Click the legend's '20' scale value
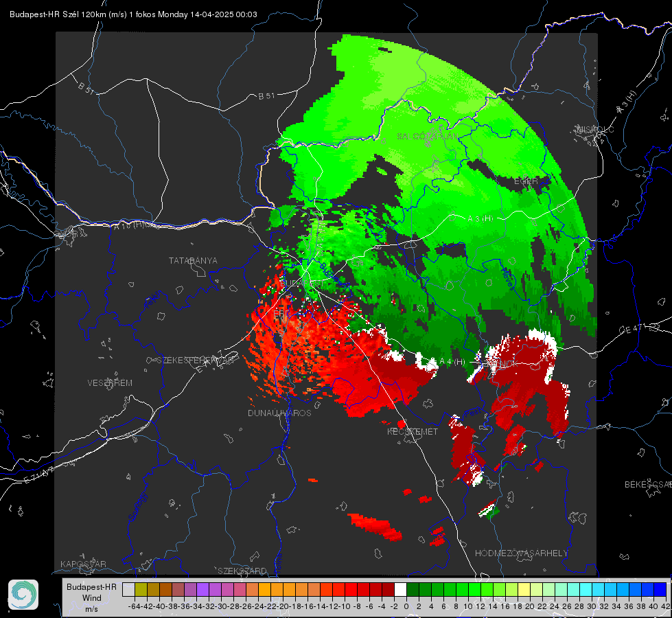 click(530, 606)
